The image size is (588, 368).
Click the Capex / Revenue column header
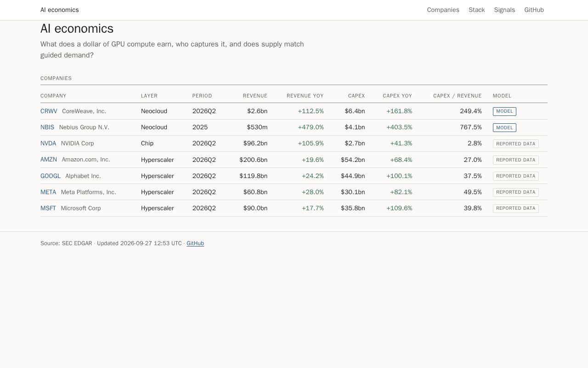click(x=457, y=96)
